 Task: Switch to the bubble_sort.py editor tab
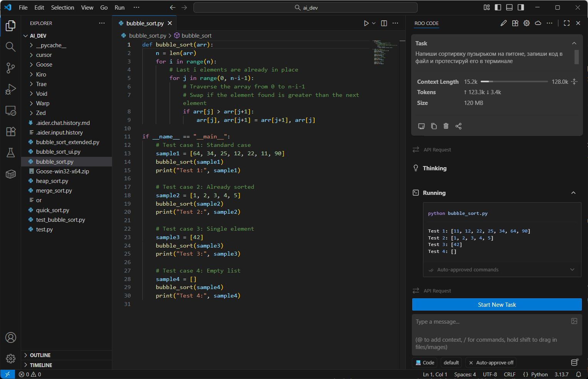[x=145, y=23]
